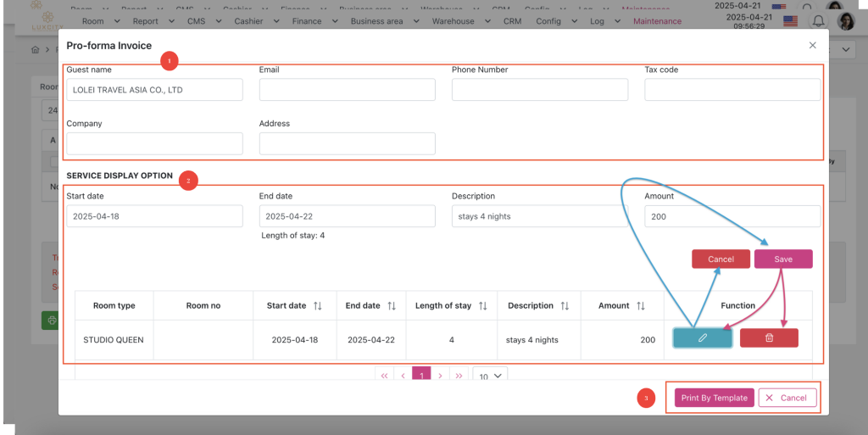
Task: Open the Maintenance menu item
Action: click(x=657, y=21)
